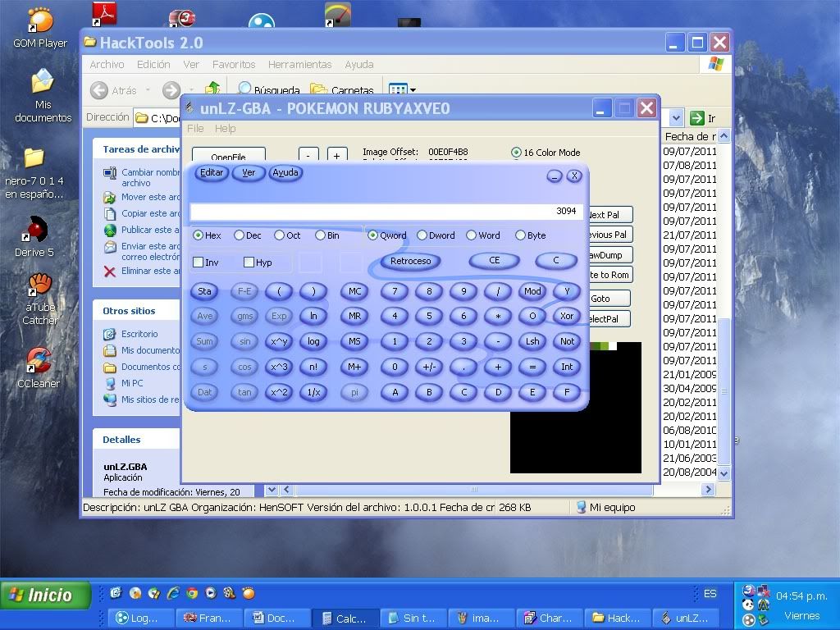Switch to the Sin t... taskbar button
840x630 pixels.
[413, 618]
